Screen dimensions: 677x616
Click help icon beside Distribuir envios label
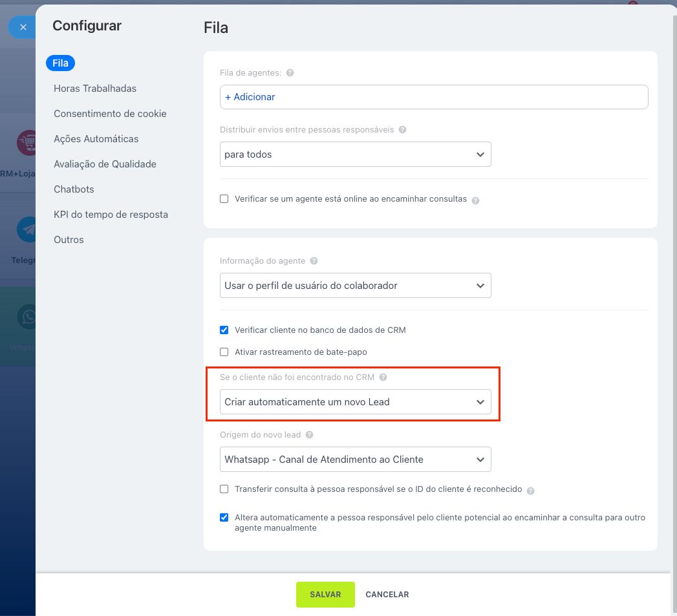pyautogui.click(x=402, y=130)
